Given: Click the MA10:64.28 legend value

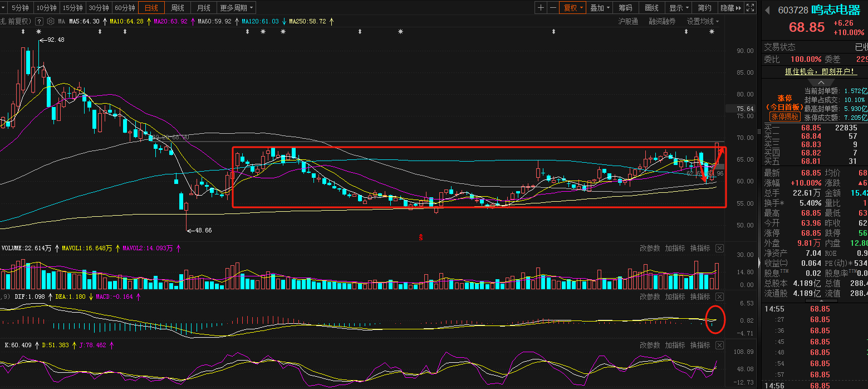Looking at the screenshot, I should point(126,21).
